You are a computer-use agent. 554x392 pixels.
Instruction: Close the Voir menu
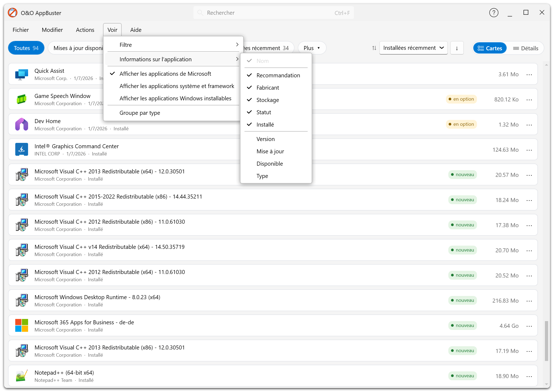point(112,30)
